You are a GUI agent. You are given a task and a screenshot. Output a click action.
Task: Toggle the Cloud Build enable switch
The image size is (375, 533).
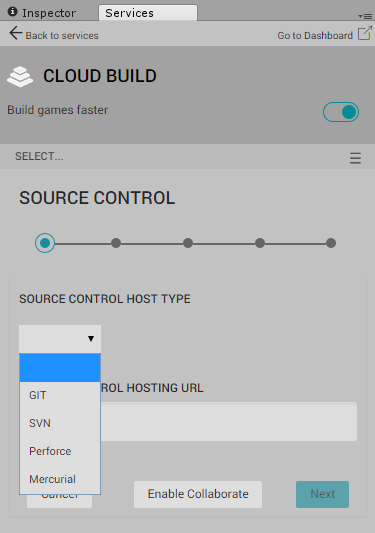point(341,112)
